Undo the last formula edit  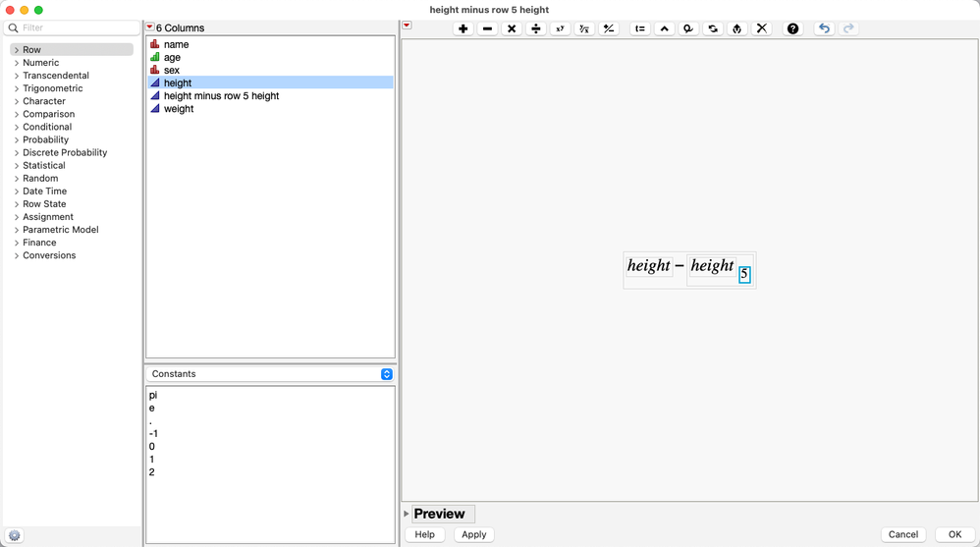825,28
